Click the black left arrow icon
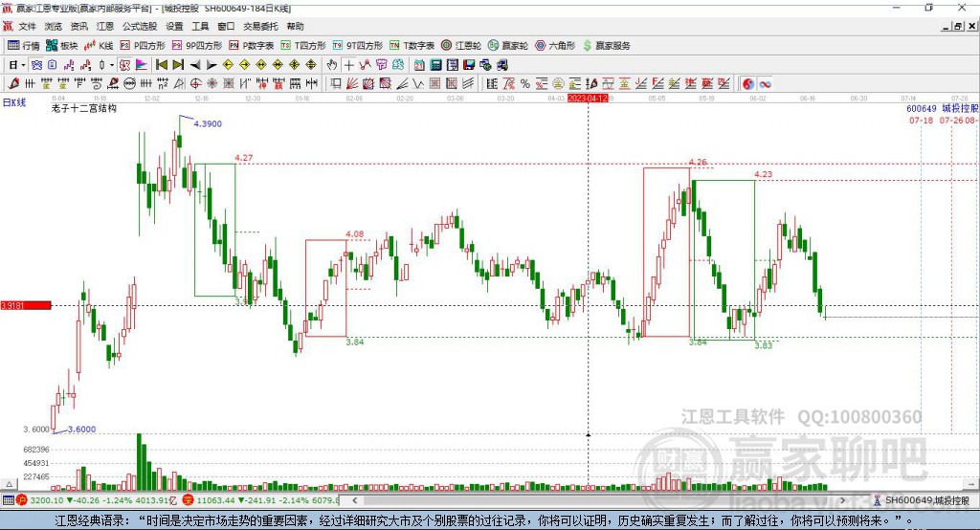The height and width of the screenshot is (530, 980). point(195,65)
